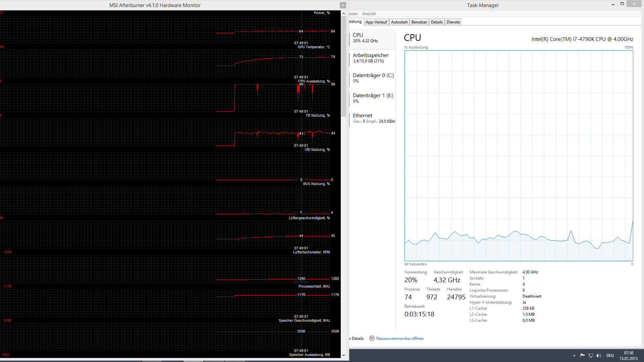This screenshot has height=362, width=644.
Task: Open the Dienste tab
Action: (x=453, y=22)
